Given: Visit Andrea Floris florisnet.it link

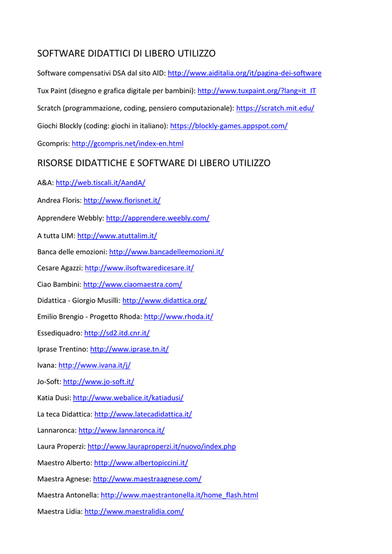Looking at the screenshot, I should (122, 200).
